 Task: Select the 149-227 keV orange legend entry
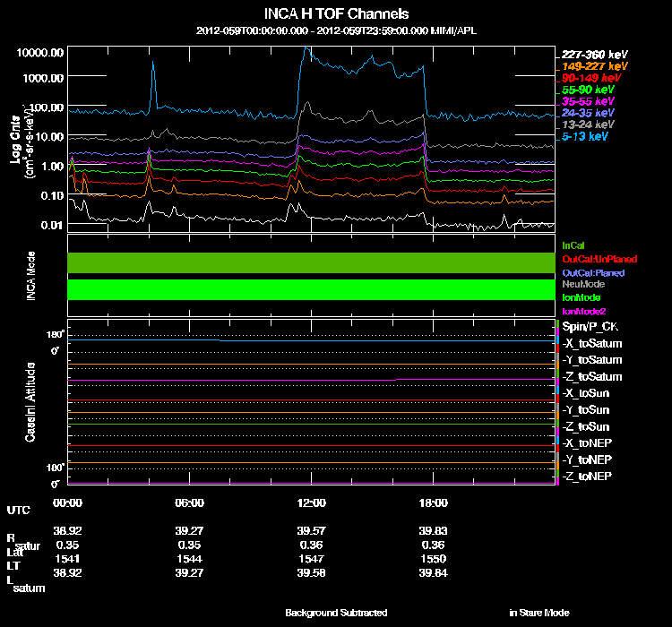(593, 65)
